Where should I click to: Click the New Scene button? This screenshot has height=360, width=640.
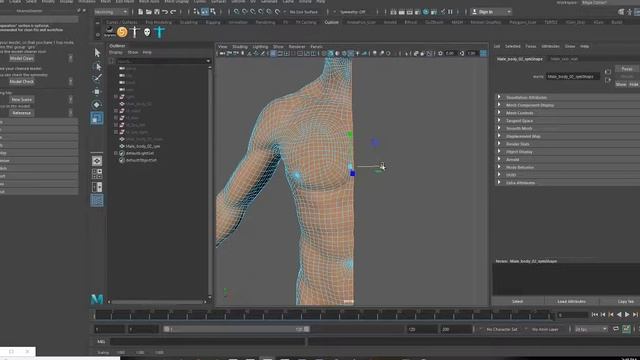22,100
